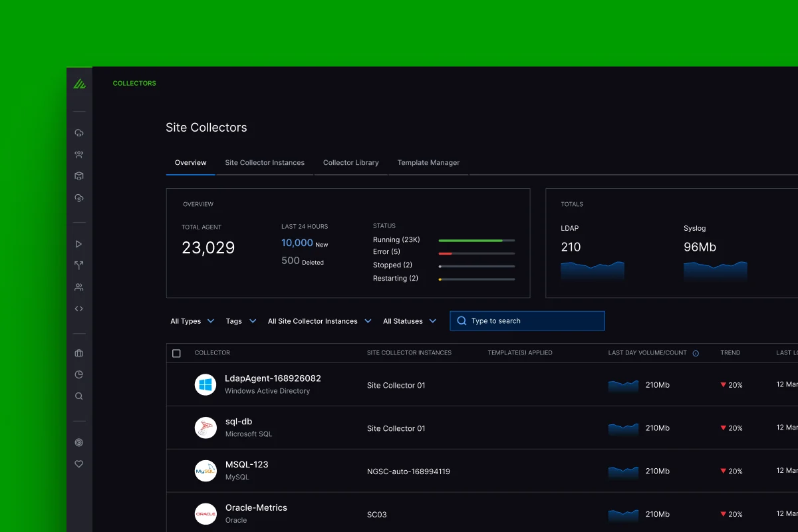Click the volume sparkline in LdapAgent row
Viewport: 798px width, 532px height.
[624, 386]
